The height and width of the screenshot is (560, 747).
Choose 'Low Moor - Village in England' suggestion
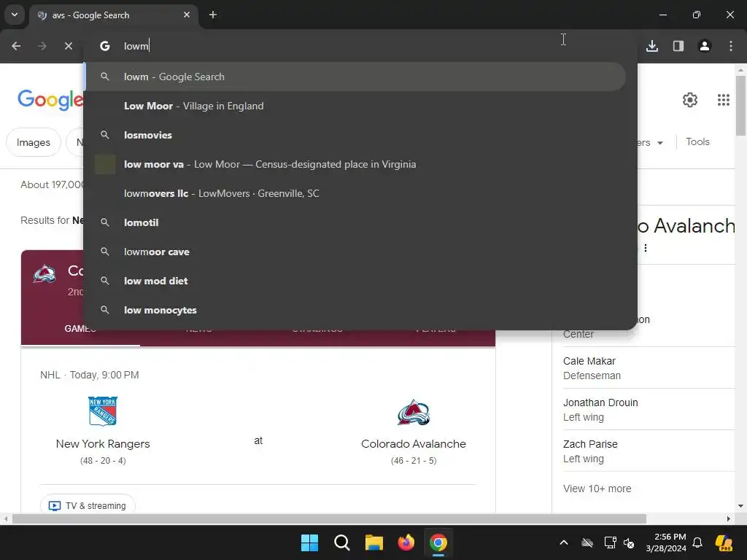click(355, 106)
